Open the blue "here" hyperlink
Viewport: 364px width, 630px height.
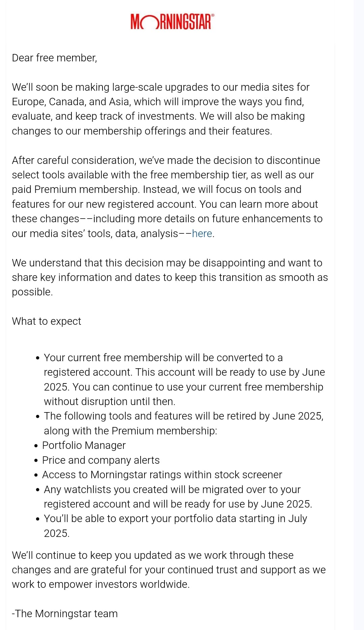(202, 233)
